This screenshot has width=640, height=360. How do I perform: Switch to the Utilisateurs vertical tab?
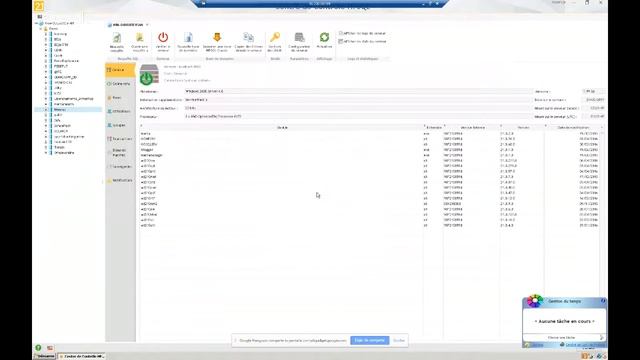(x=120, y=111)
